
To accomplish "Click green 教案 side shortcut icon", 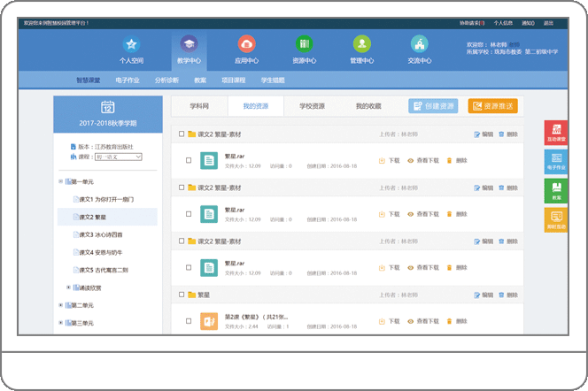I will tap(556, 191).
